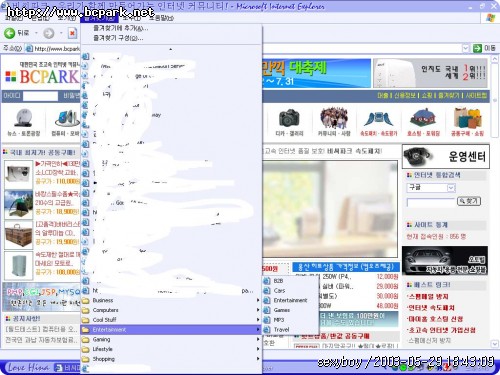Choose 즐겨찾기 구성 (Organize Favorites)
Screen dimensions: 500x375
(x=118, y=38)
